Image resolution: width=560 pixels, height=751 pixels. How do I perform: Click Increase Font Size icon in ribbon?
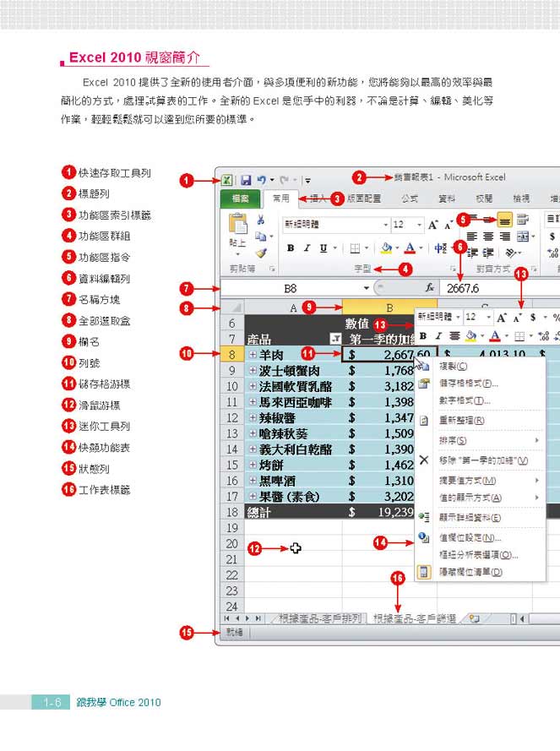432,225
